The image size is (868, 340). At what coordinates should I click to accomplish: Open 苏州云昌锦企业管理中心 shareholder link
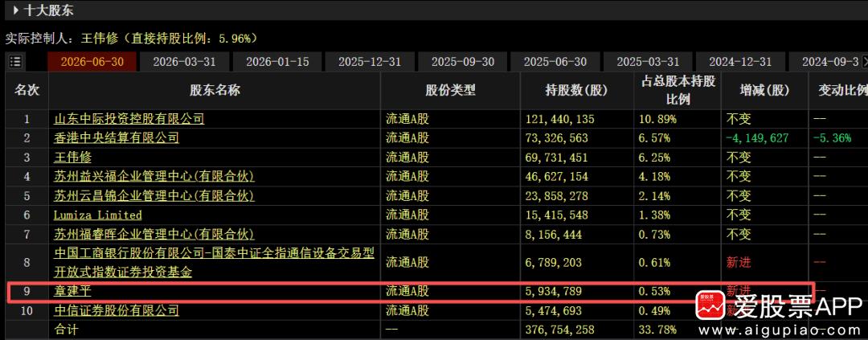[x=154, y=196]
